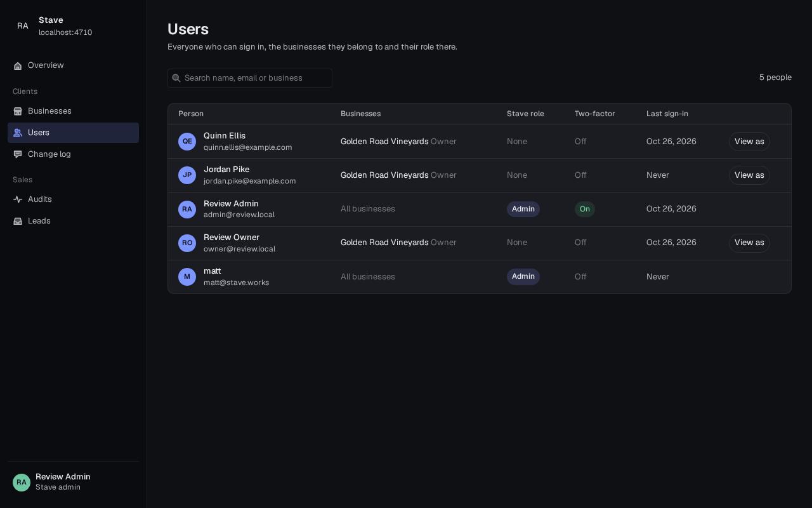Click matt's M avatar
This screenshot has width=812, height=508.
[x=187, y=277]
